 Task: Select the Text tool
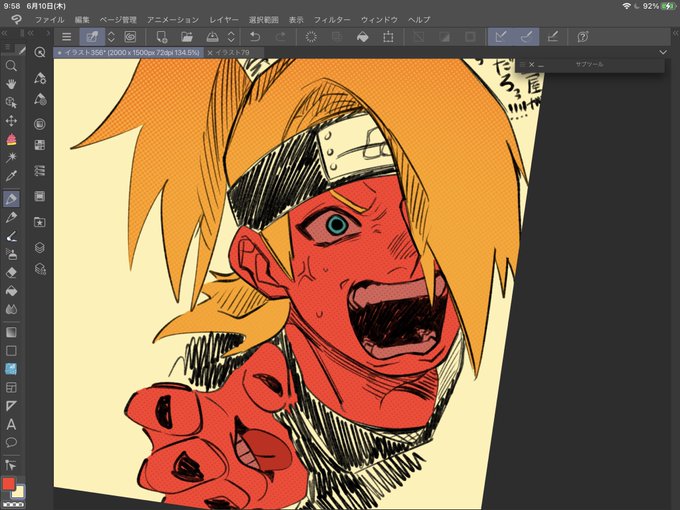pyautogui.click(x=11, y=424)
